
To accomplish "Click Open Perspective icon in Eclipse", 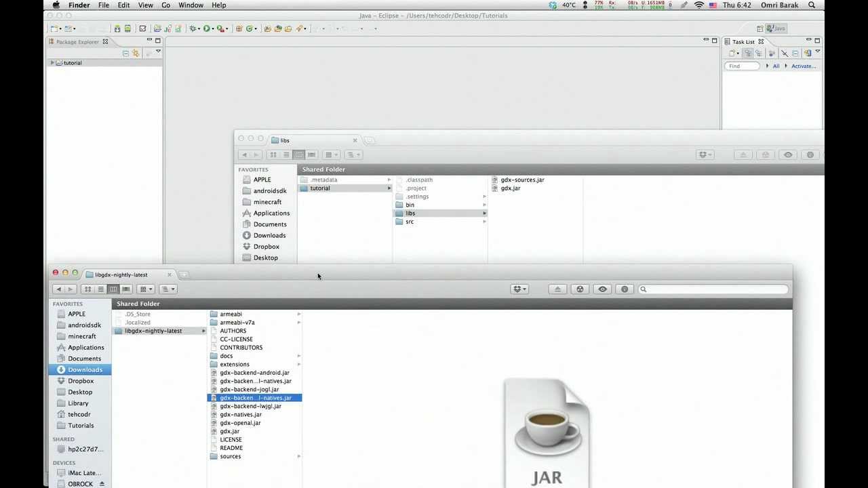I will 759,28.
